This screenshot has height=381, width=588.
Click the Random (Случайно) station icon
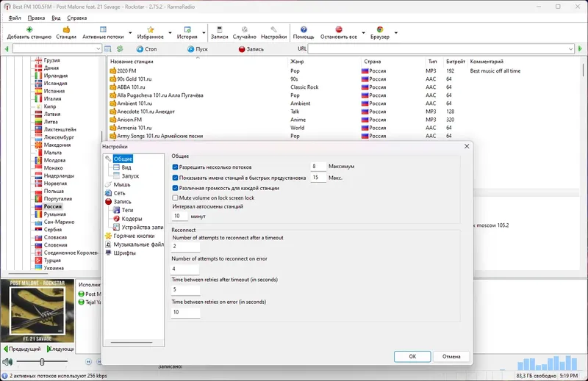245,29
